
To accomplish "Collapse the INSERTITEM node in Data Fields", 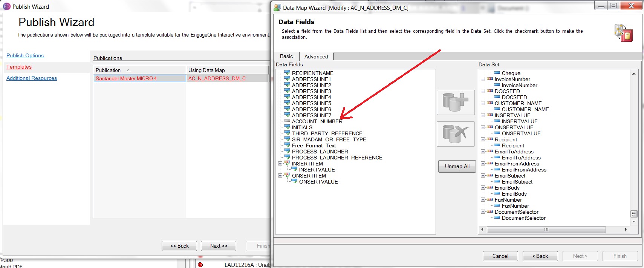I will (280, 164).
